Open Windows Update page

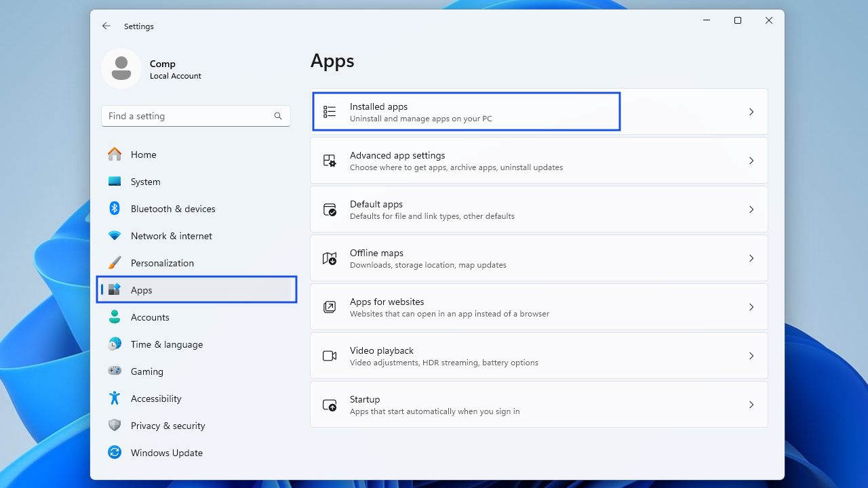pos(196,453)
